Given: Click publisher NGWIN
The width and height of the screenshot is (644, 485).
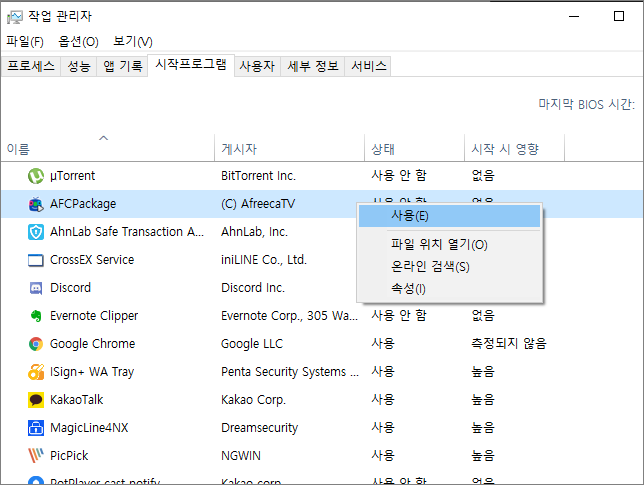Looking at the screenshot, I should 241,455.
